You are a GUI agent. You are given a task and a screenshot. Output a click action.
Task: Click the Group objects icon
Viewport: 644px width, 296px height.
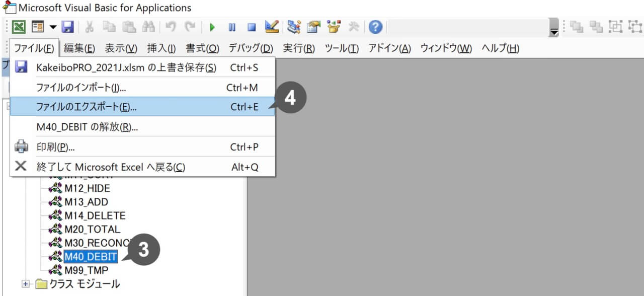[x=615, y=27]
